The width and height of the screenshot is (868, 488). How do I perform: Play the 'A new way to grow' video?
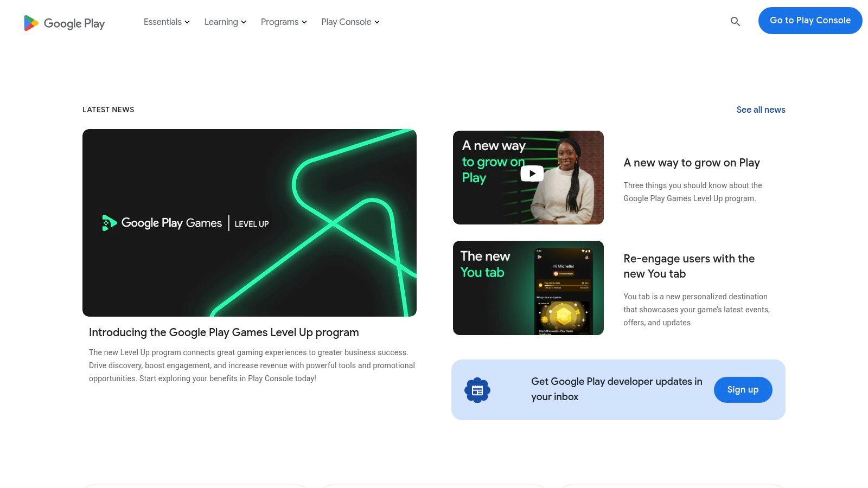pyautogui.click(x=532, y=174)
